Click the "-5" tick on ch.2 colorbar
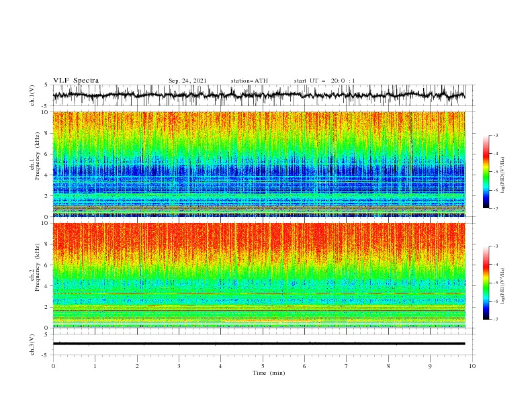532x411 pixels. point(496,283)
